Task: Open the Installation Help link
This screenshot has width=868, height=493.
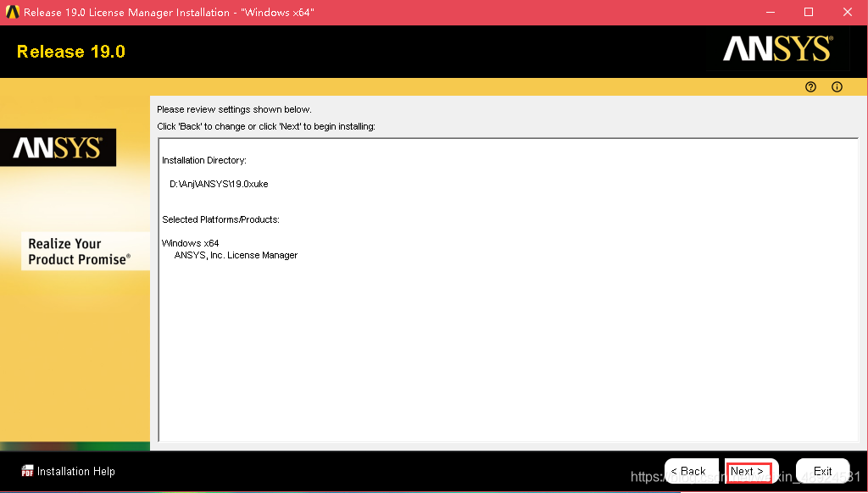Action: point(75,471)
